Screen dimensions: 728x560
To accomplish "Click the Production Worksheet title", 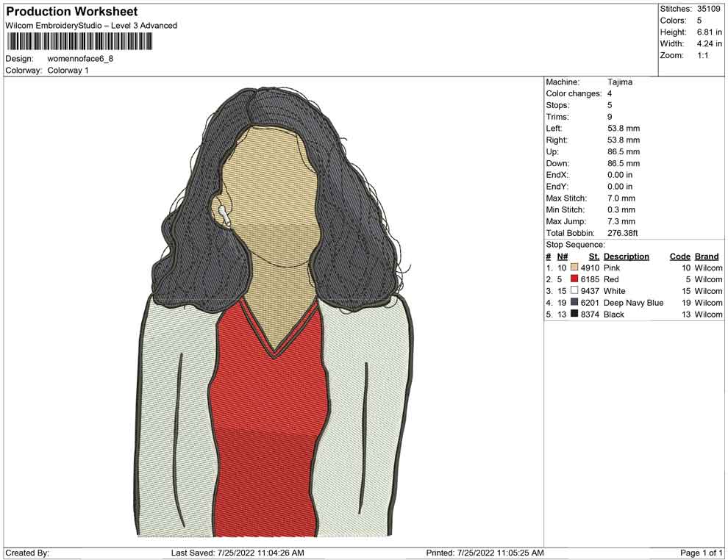I will (72, 12).
